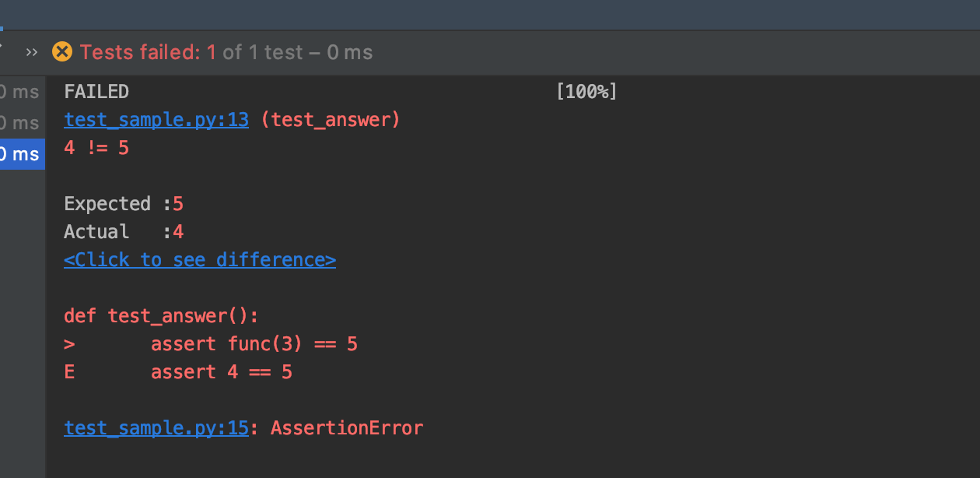
Task: Click the 'Expected :5' line
Action: click(x=124, y=204)
